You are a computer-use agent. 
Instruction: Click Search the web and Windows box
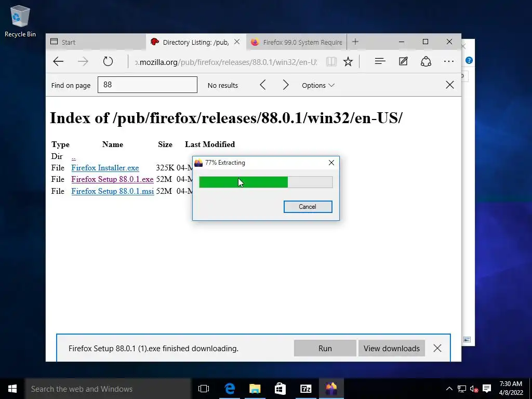click(108, 389)
